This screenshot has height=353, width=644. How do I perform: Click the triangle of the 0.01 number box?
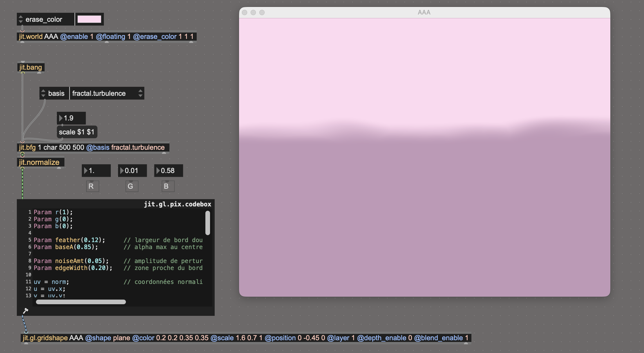[122, 171]
